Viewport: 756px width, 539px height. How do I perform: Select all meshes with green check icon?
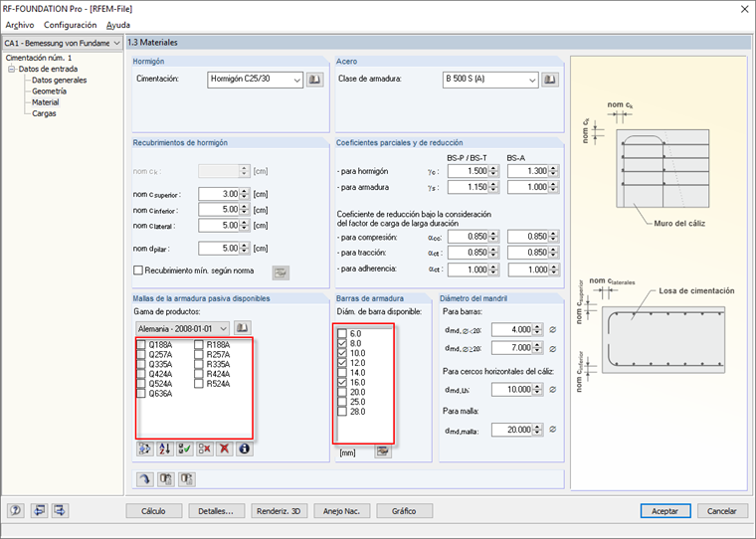click(185, 449)
